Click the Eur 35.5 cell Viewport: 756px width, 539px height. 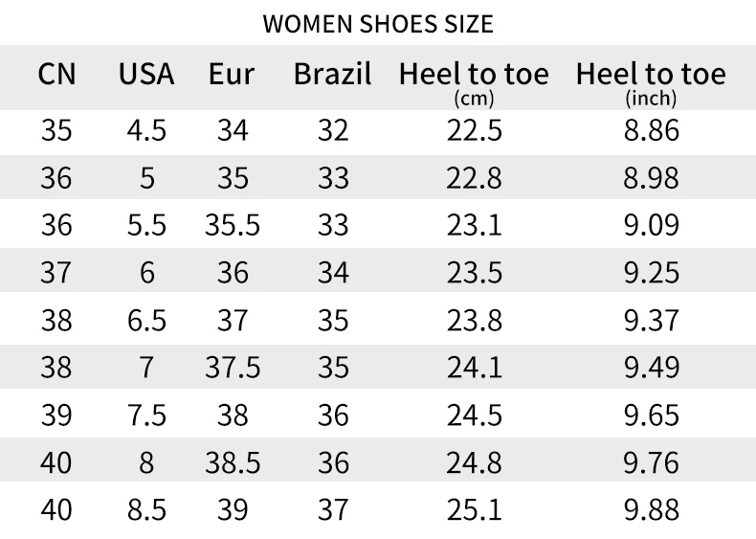pyautogui.click(x=233, y=225)
